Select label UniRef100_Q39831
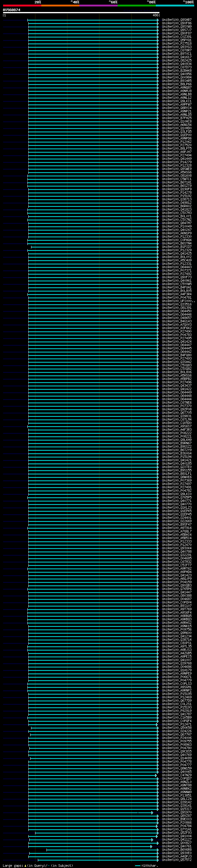This screenshot has width=197, height=868. click(177, 417)
